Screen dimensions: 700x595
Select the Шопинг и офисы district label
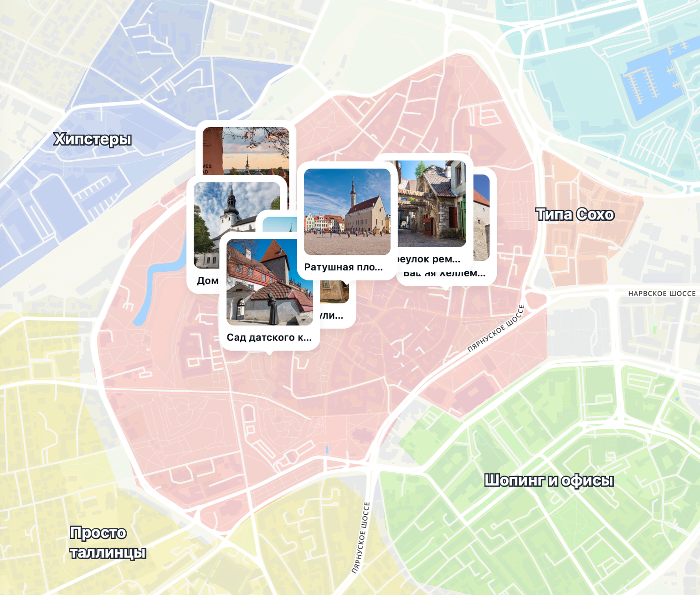(x=549, y=480)
